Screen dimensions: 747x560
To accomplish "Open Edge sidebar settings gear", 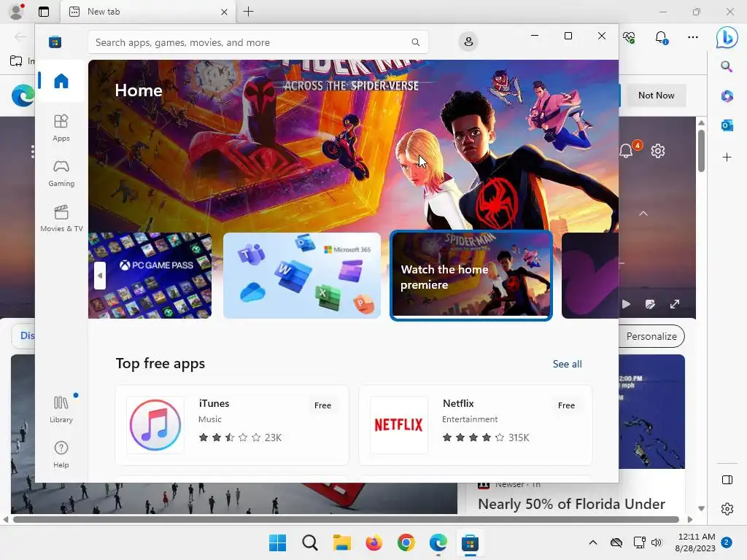I will coord(727,509).
